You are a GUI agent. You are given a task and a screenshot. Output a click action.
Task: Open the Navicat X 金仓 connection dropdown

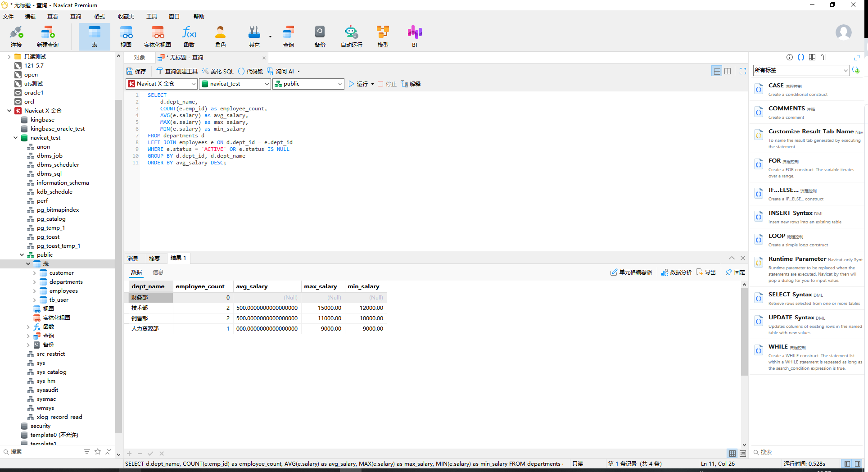coord(162,84)
